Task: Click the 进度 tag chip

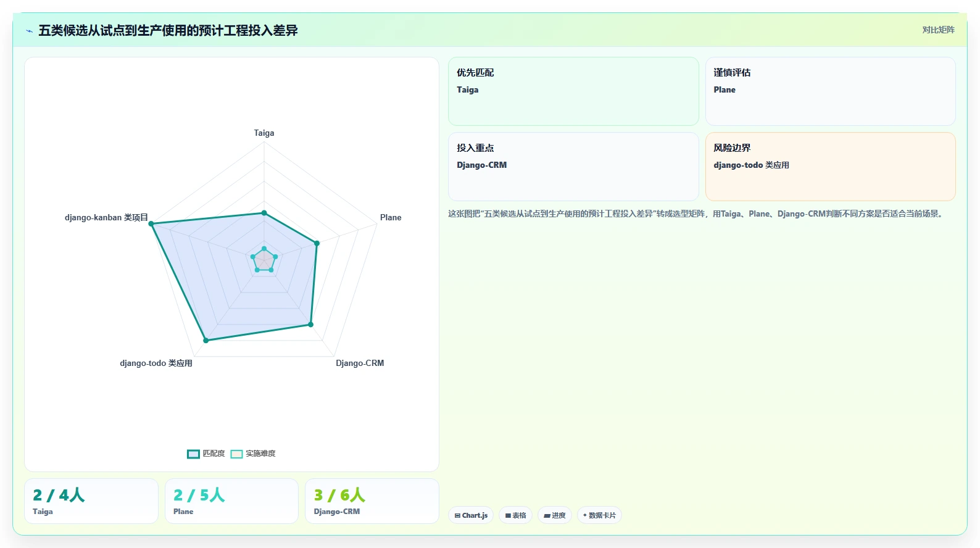Action: [555, 515]
